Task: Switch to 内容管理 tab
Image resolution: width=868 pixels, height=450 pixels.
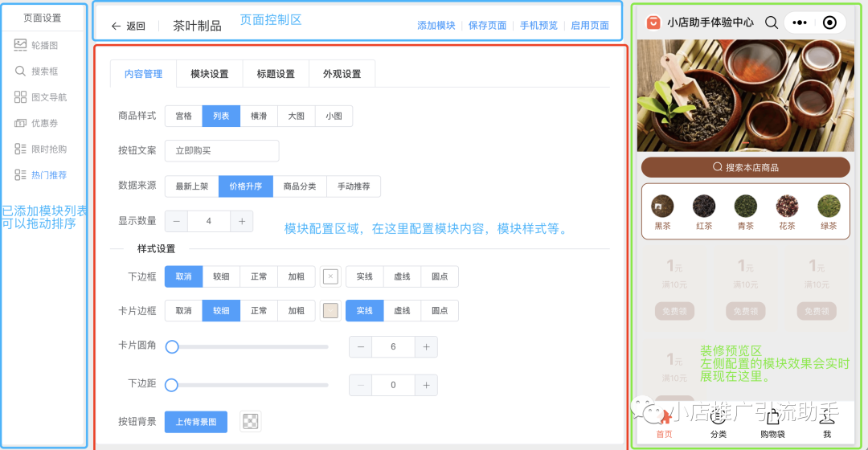Action: click(x=143, y=74)
